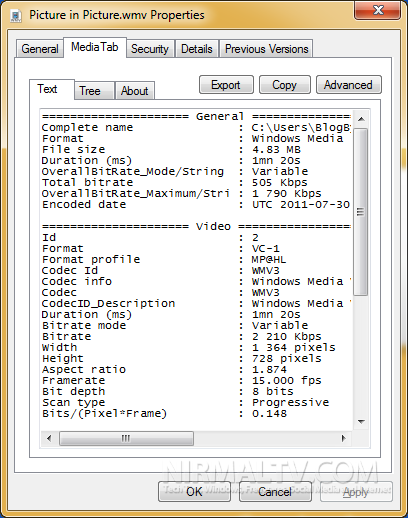Click the '15.000 fps' framerate value
Screen dimensions: 408x518
pos(287,381)
